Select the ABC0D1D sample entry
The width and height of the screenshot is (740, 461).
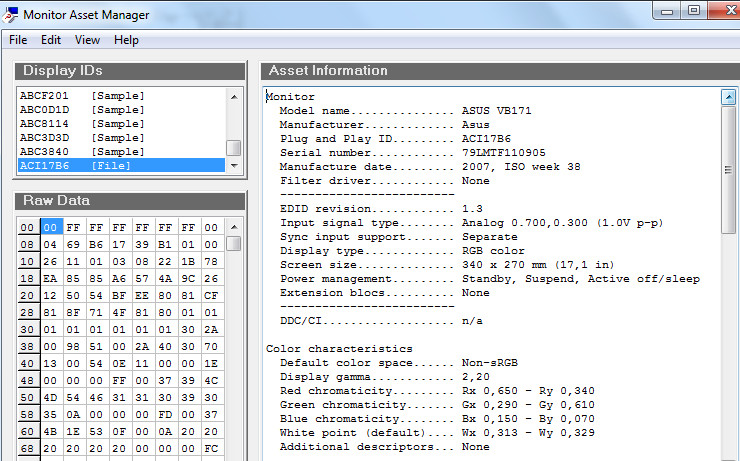pos(82,110)
